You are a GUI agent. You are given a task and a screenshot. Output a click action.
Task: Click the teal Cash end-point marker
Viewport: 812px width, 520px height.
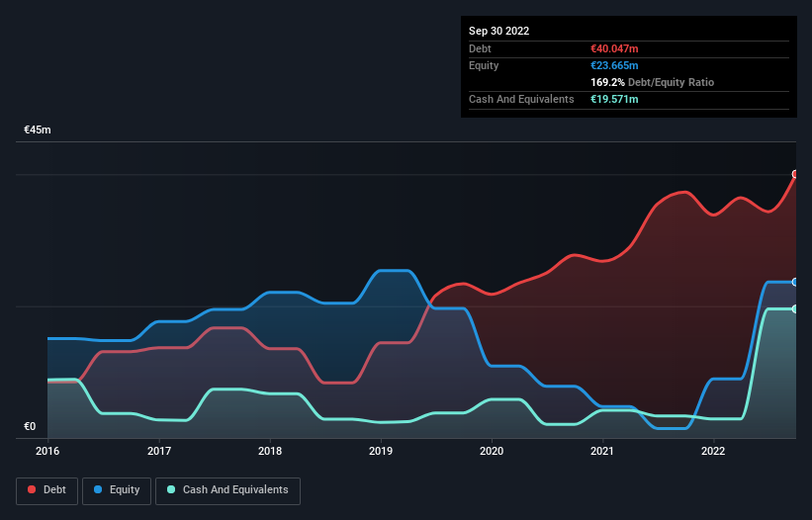[x=795, y=308]
